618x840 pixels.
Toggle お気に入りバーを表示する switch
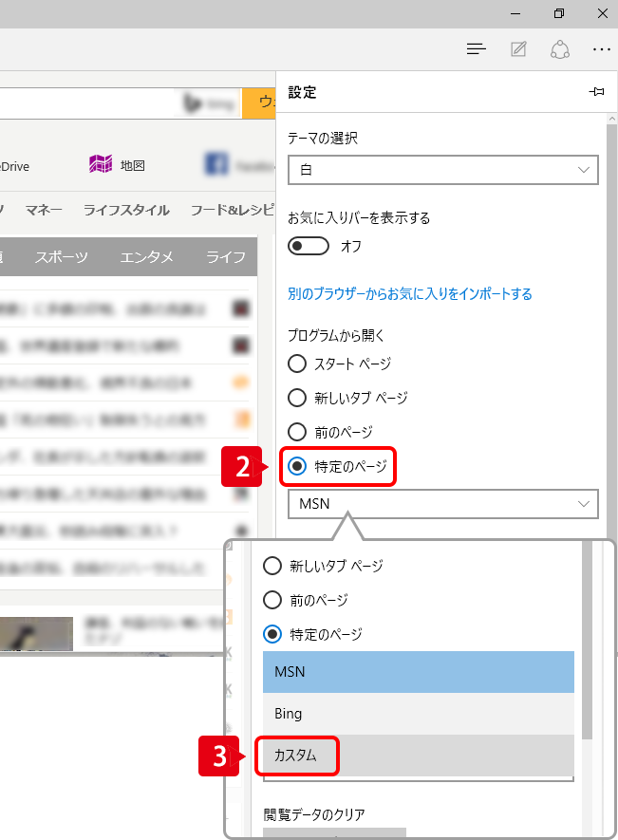point(309,246)
